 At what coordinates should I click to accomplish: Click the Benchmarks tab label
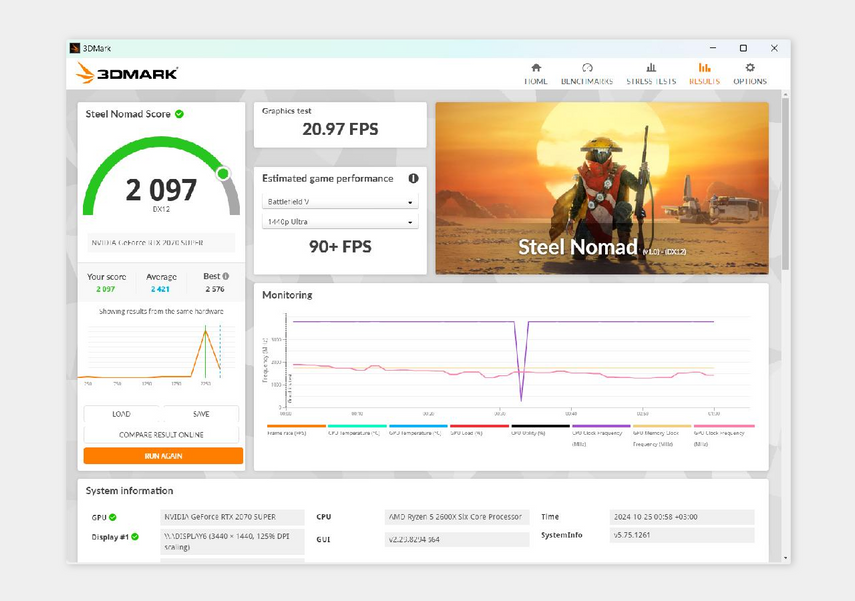[x=587, y=81]
